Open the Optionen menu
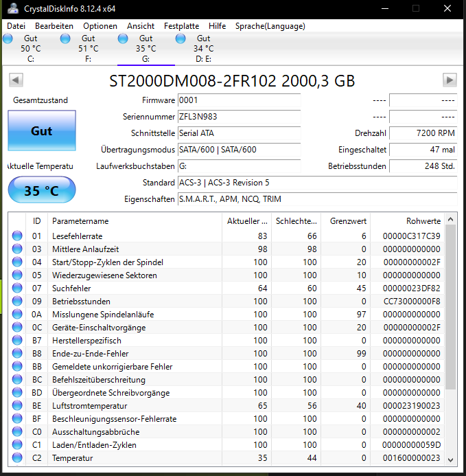The image size is (466, 476). [x=100, y=26]
